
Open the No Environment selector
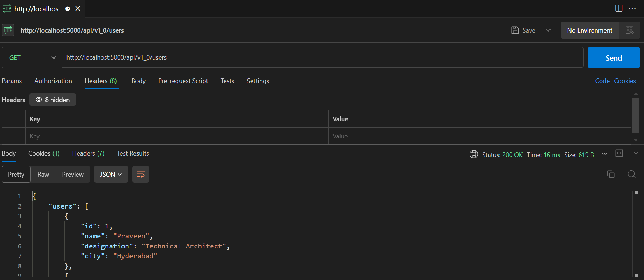click(x=590, y=30)
